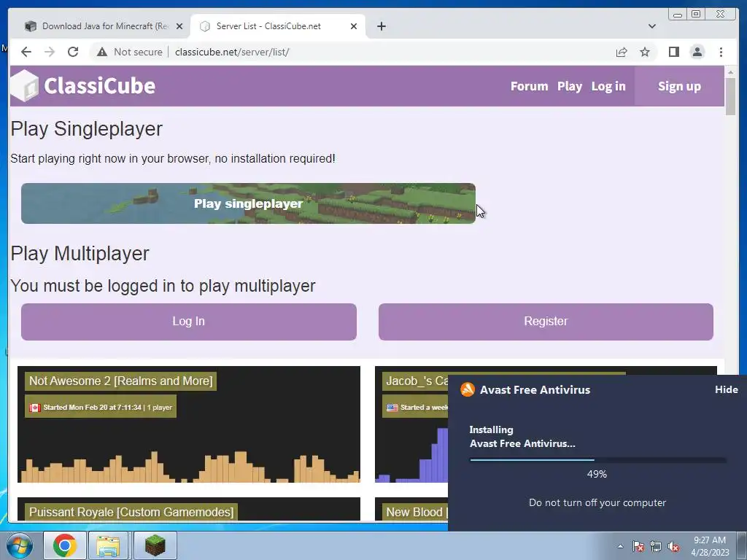Click the Not secure warning icon
Viewport: 747px width, 560px height.
[102, 52]
